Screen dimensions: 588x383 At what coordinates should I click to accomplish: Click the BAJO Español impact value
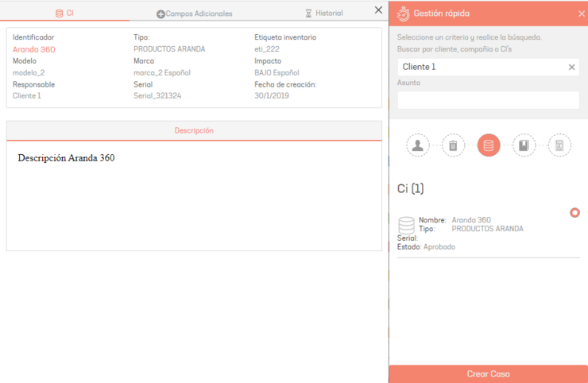(277, 73)
